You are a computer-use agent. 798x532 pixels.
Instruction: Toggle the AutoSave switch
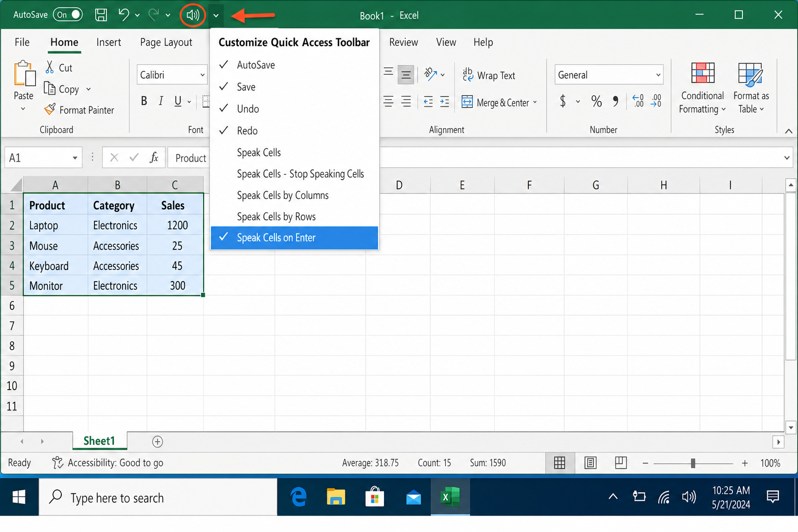pos(68,15)
